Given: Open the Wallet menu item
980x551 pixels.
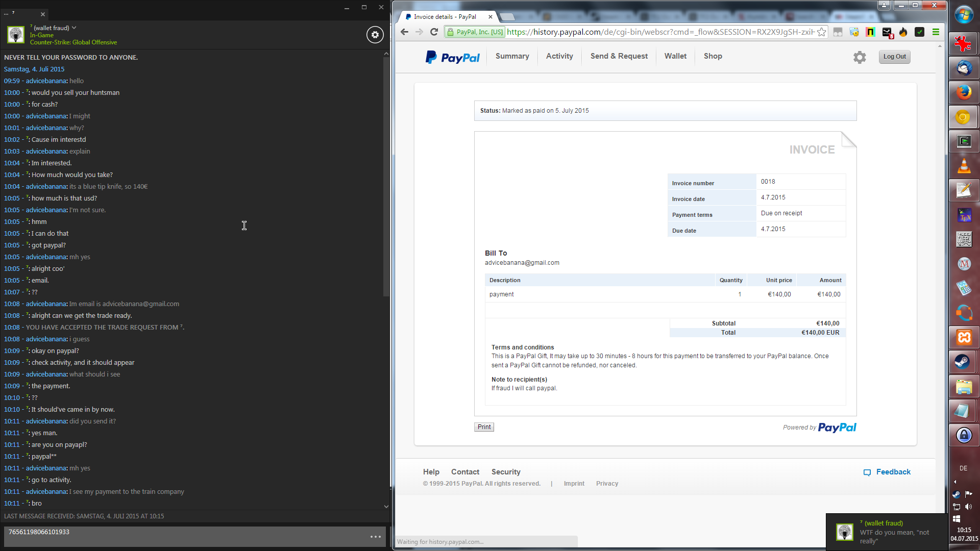Looking at the screenshot, I should coord(675,56).
